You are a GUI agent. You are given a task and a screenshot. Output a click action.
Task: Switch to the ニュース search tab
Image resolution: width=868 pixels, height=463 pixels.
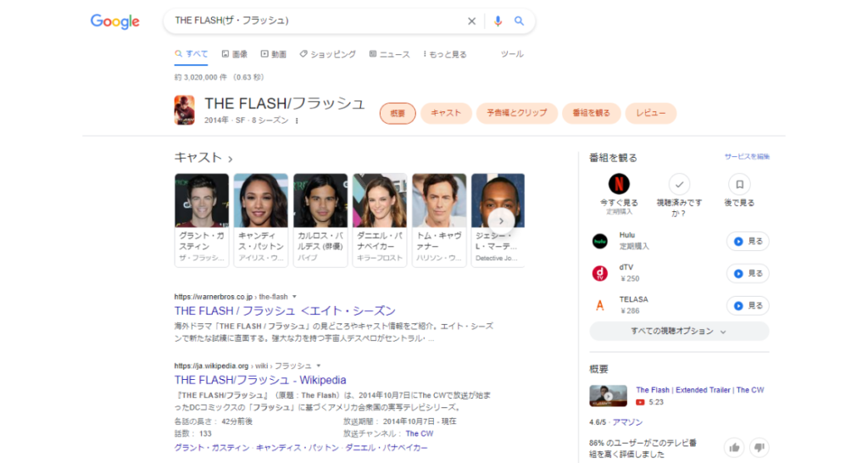390,54
